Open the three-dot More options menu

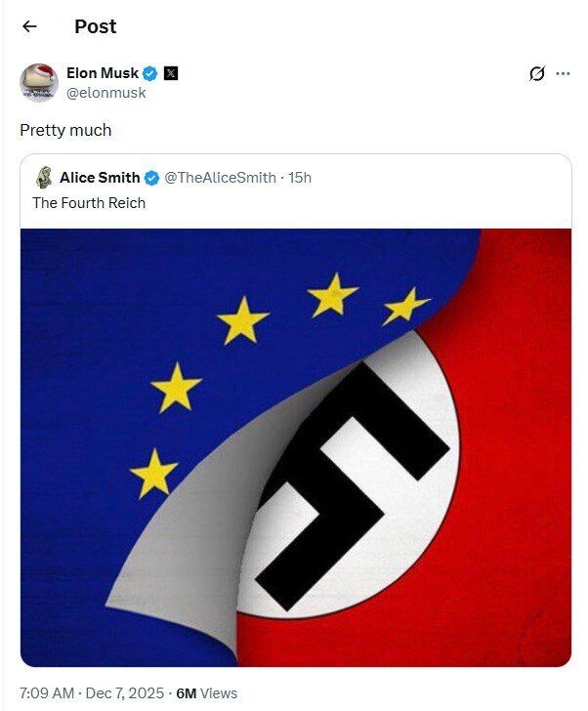[563, 73]
